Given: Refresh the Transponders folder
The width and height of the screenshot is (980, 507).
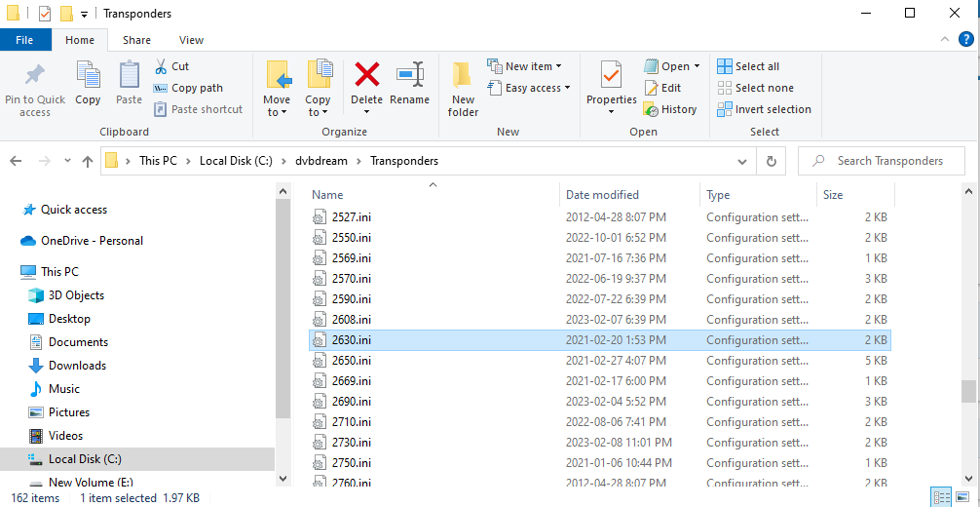Looking at the screenshot, I should click(x=772, y=161).
